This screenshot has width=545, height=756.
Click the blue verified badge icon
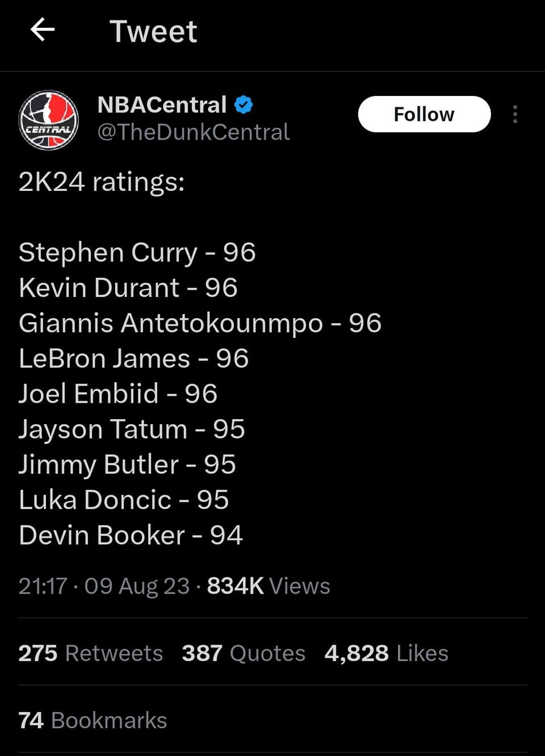(x=244, y=105)
